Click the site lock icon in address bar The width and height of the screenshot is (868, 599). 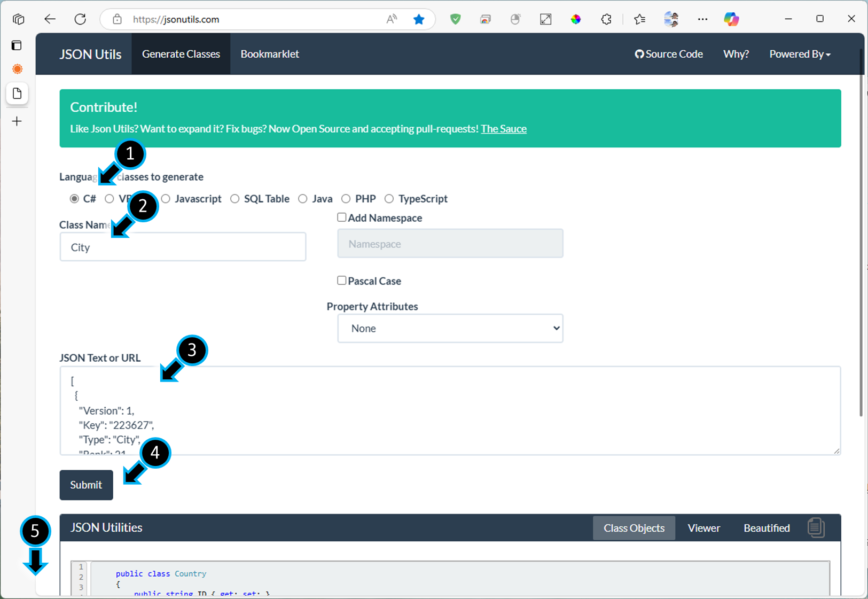(117, 19)
